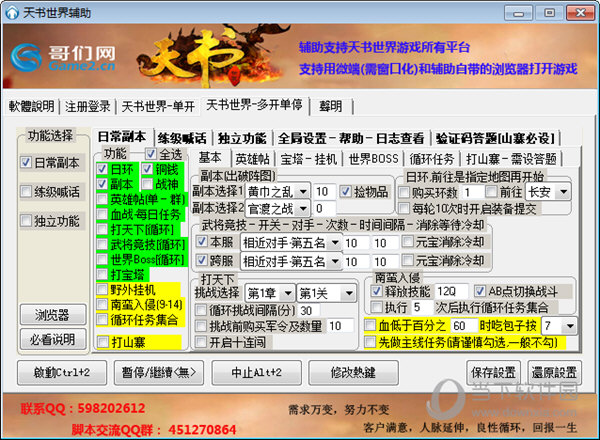Enable 练级喊话 in 功能选择

click(26, 191)
